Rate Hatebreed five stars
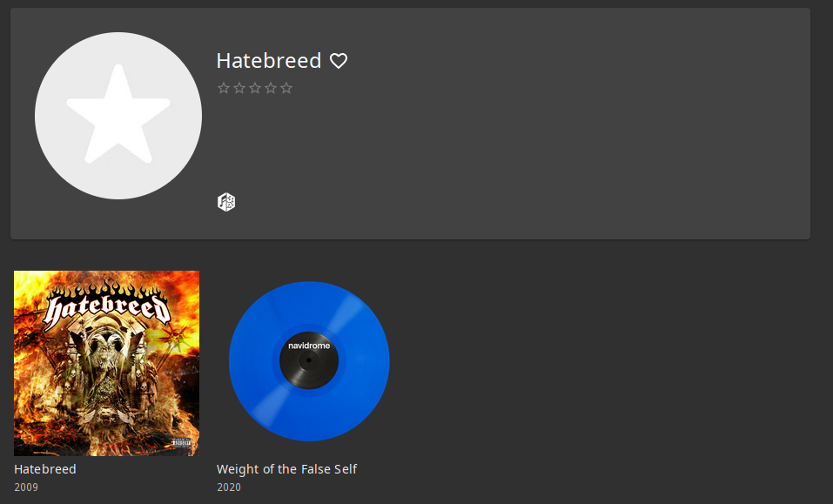Viewport: 833px width, 504px height. point(286,88)
